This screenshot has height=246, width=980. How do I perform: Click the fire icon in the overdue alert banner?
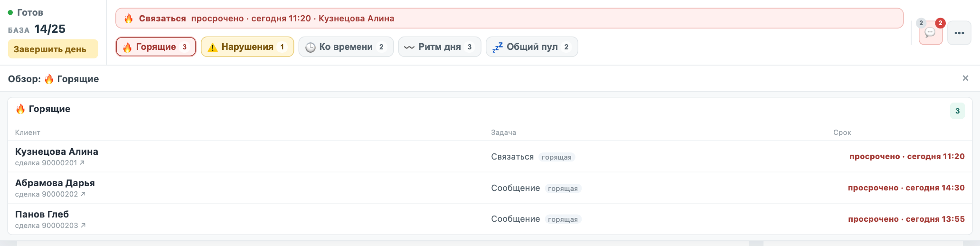pyautogui.click(x=128, y=19)
